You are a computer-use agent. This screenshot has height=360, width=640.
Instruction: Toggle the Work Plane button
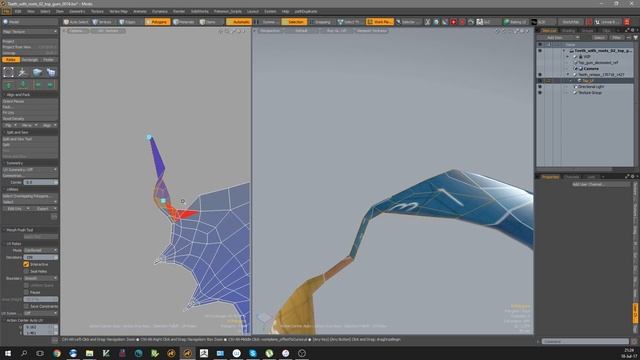[380, 22]
